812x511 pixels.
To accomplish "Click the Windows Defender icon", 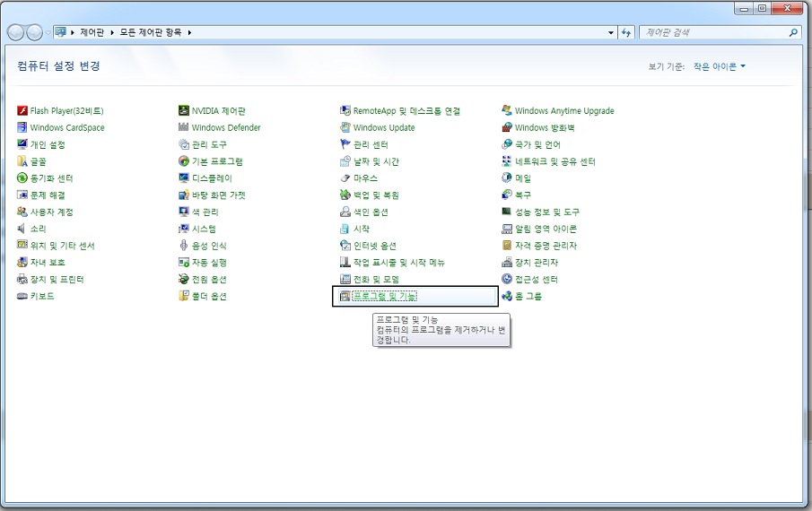I will pyautogui.click(x=184, y=127).
